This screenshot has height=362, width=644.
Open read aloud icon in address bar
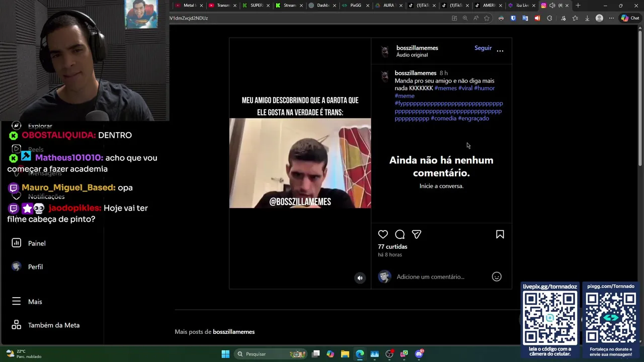click(476, 18)
